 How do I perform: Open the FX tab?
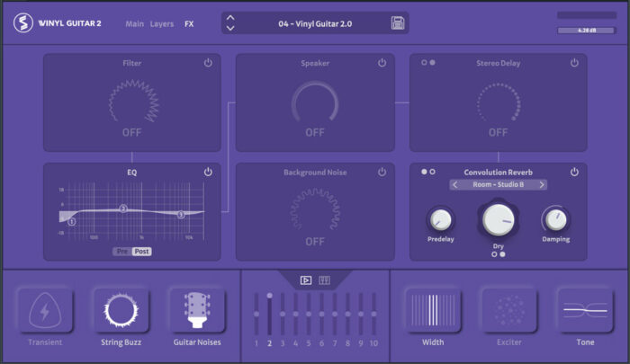pos(189,23)
